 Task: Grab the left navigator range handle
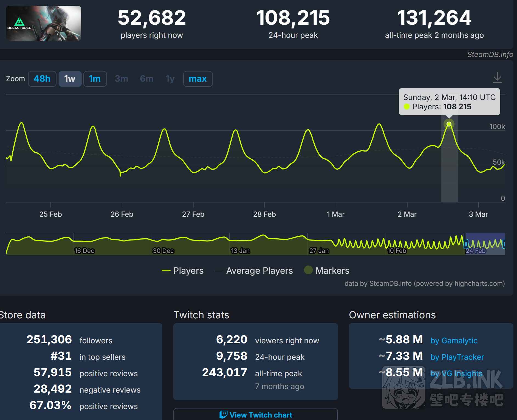[x=466, y=244]
